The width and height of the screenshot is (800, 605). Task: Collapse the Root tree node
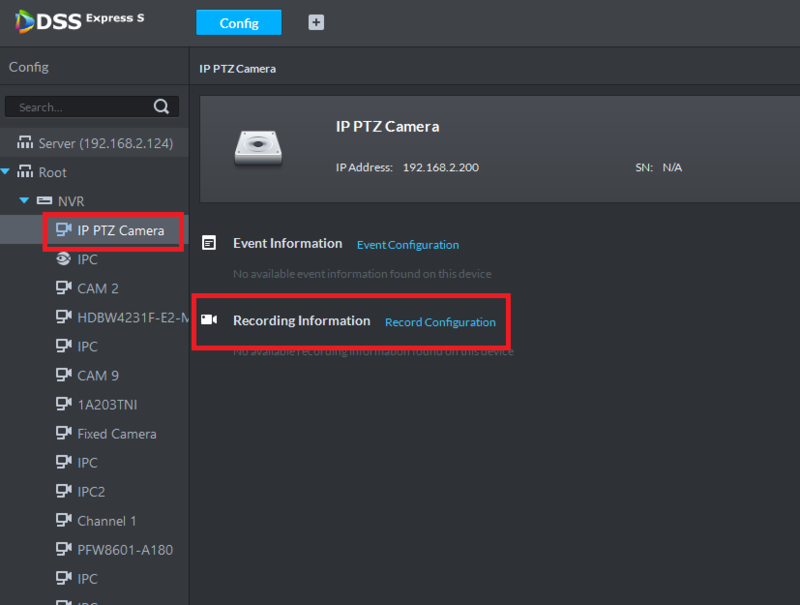[x=6, y=172]
